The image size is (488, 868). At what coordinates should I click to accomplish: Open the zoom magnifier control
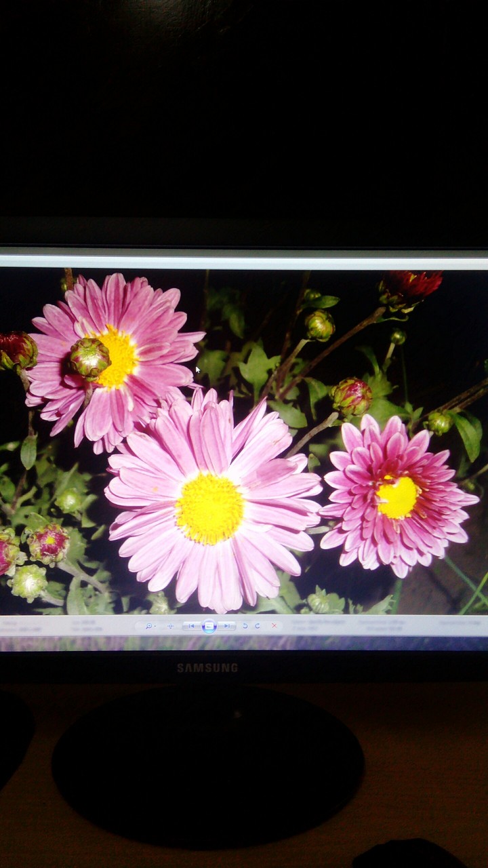[149, 626]
